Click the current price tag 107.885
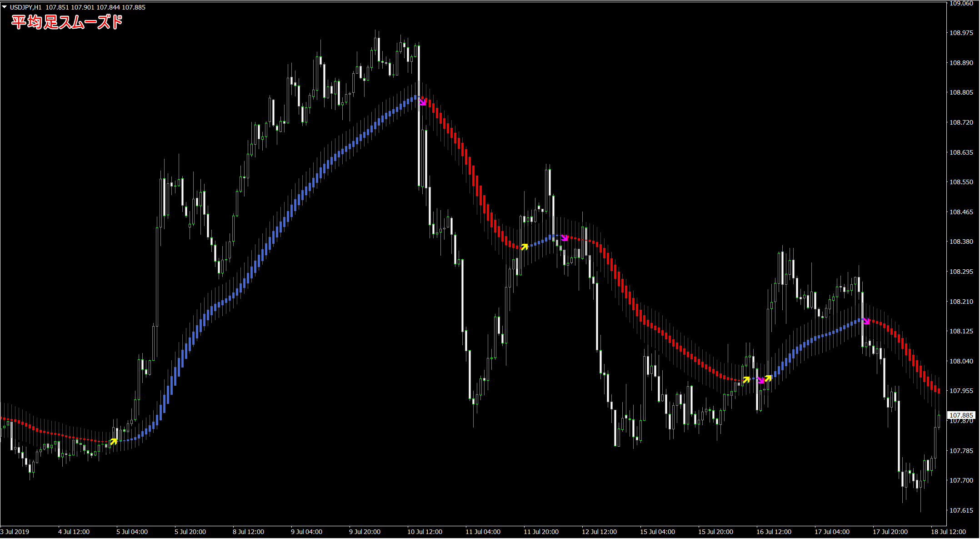 point(961,415)
